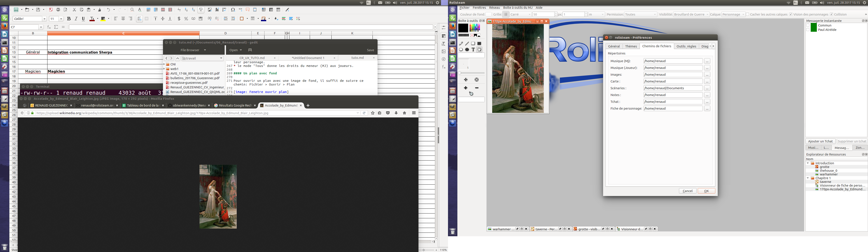Viewport: 868px width, 252px height.
Task: Select the text T tool
Action: pos(473,49)
